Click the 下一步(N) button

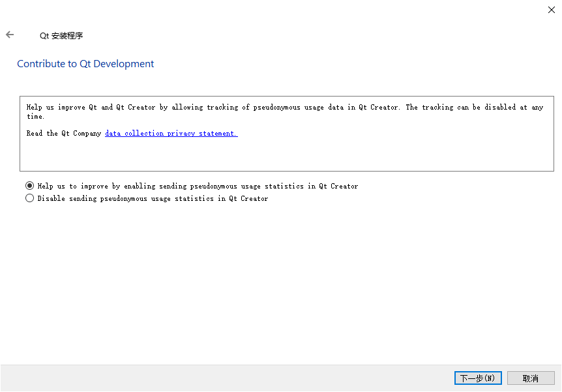pyautogui.click(x=478, y=378)
